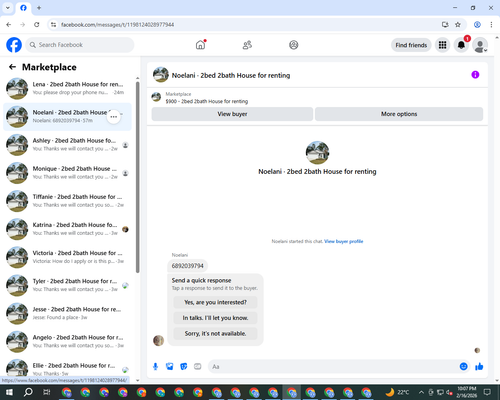
Task: Click the install app icon in address bar
Action: [x=445, y=25]
